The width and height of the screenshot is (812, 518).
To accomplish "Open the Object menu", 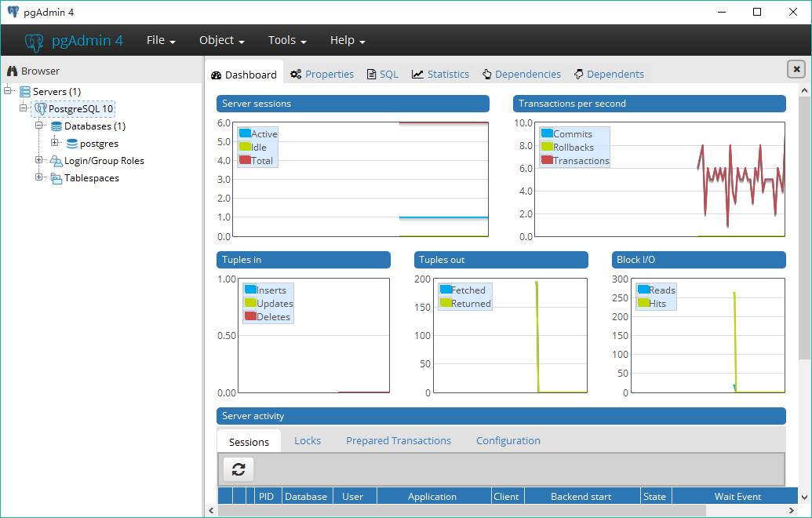I will [222, 40].
